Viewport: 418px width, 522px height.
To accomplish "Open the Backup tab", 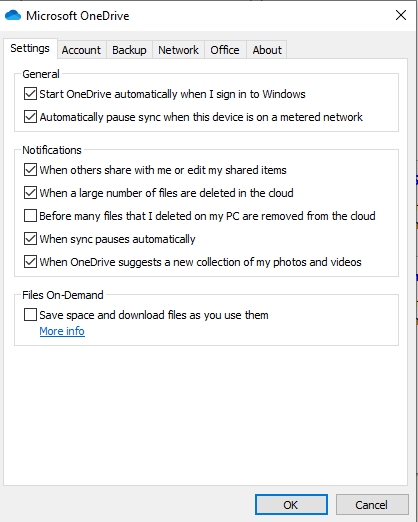I will click(x=129, y=50).
